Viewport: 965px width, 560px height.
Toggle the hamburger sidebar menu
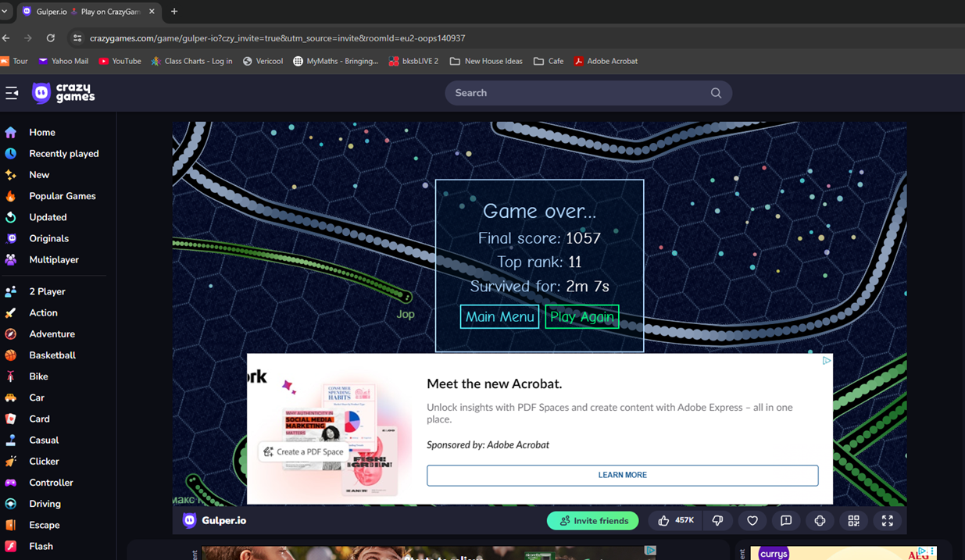[12, 93]
